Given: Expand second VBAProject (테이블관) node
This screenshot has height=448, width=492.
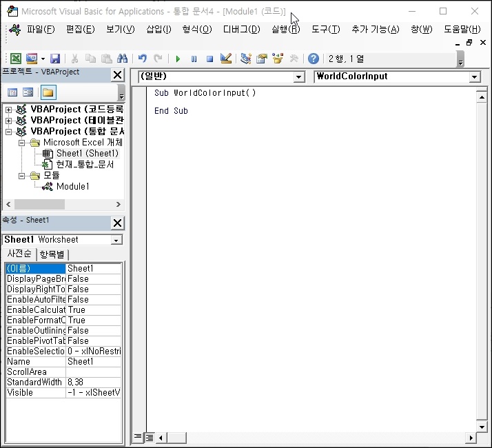Looking at the screenshot, I should point(9,121).
